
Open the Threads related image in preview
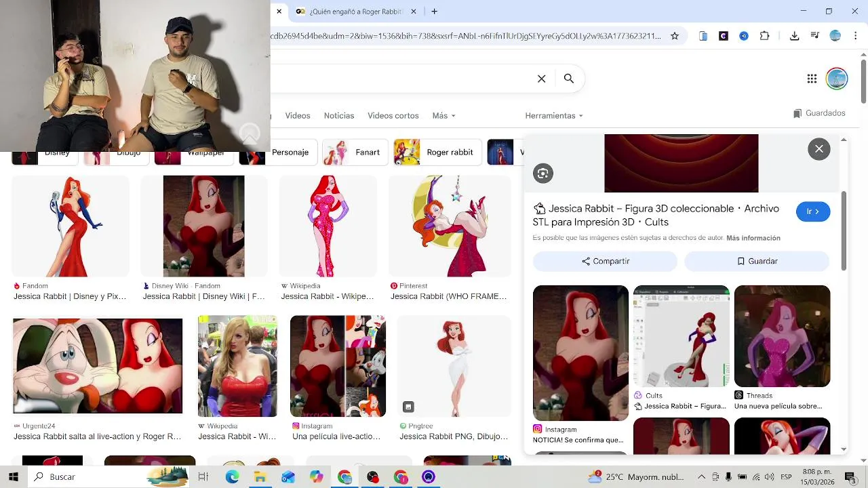pos(782,336)
